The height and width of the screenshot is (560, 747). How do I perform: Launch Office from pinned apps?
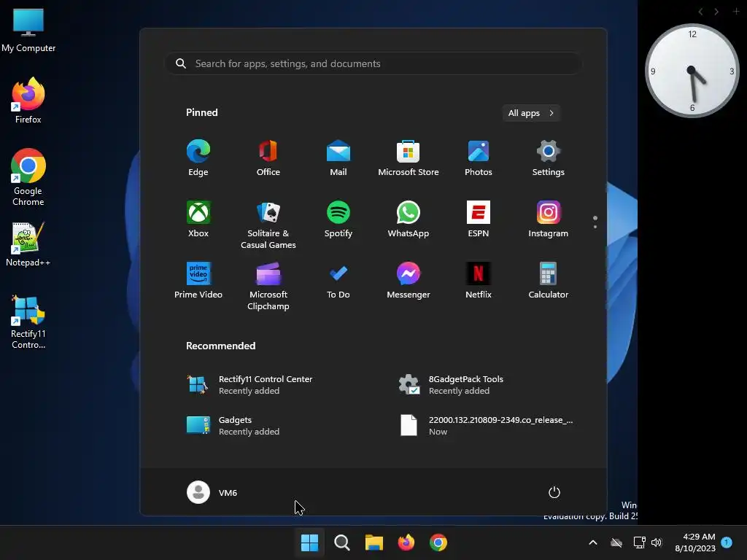pyautogui.click(x=268, y=158)
